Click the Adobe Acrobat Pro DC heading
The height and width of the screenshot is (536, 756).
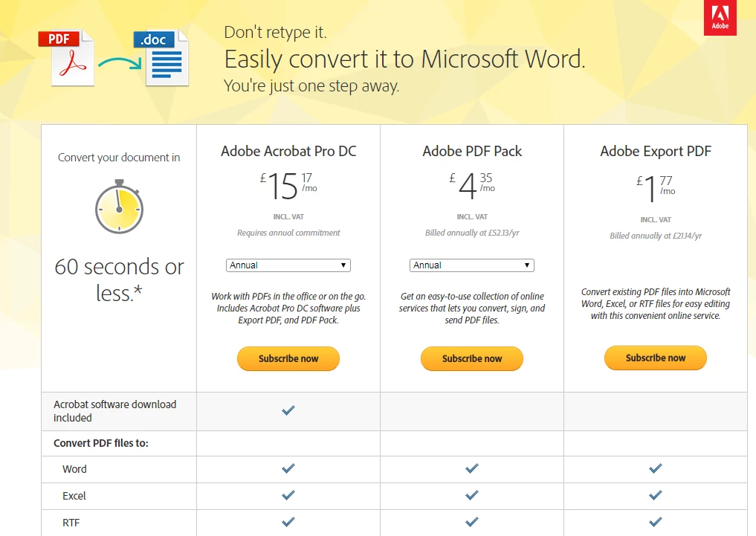(288, 152)
